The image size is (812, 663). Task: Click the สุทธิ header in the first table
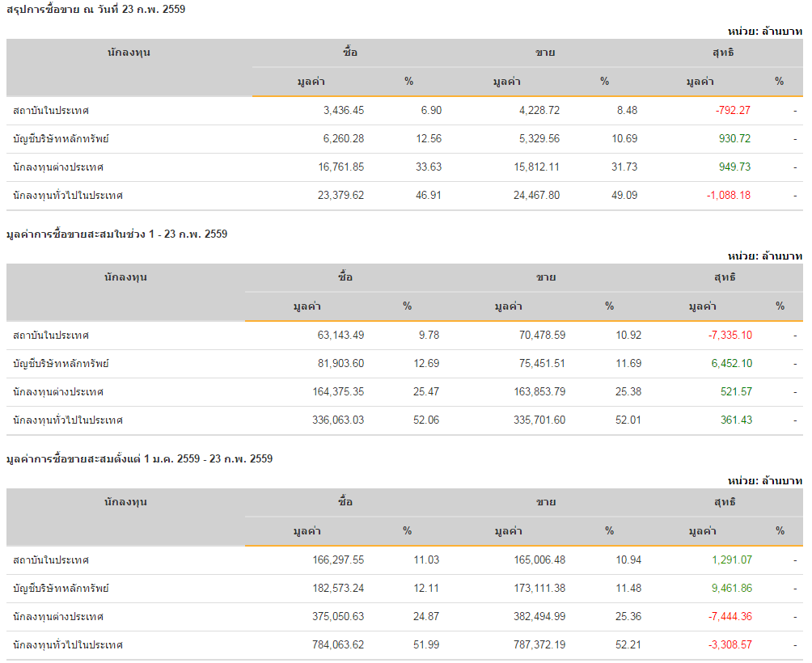coord(723,53)
